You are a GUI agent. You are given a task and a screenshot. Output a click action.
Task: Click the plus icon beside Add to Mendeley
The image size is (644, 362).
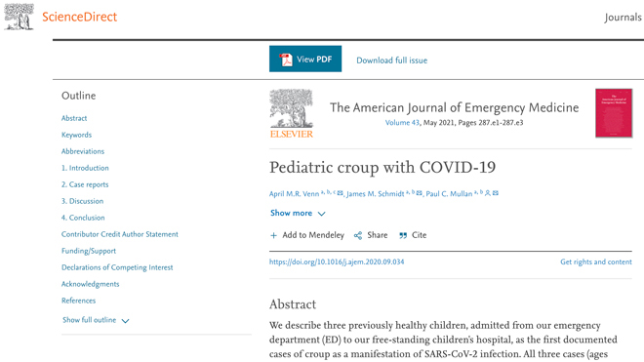point(273,235)
